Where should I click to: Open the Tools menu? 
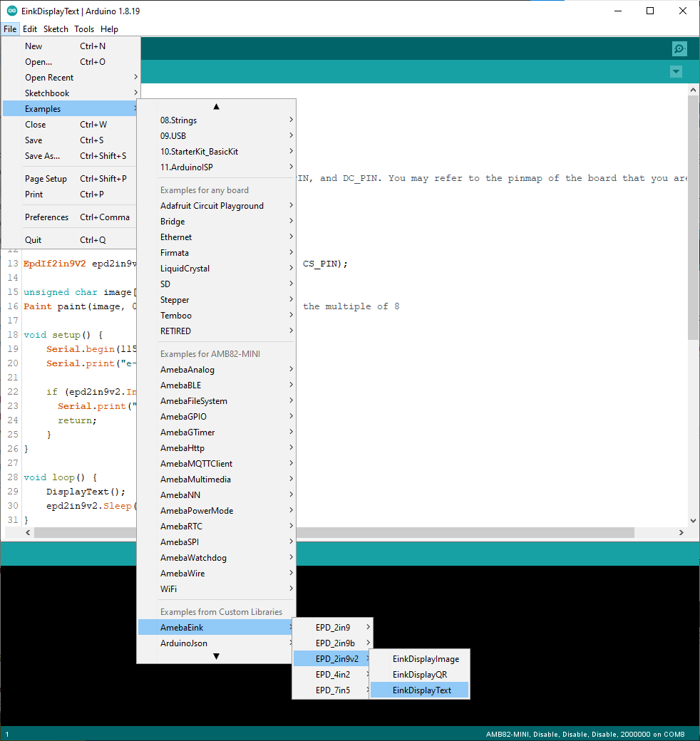coord(84,29)
